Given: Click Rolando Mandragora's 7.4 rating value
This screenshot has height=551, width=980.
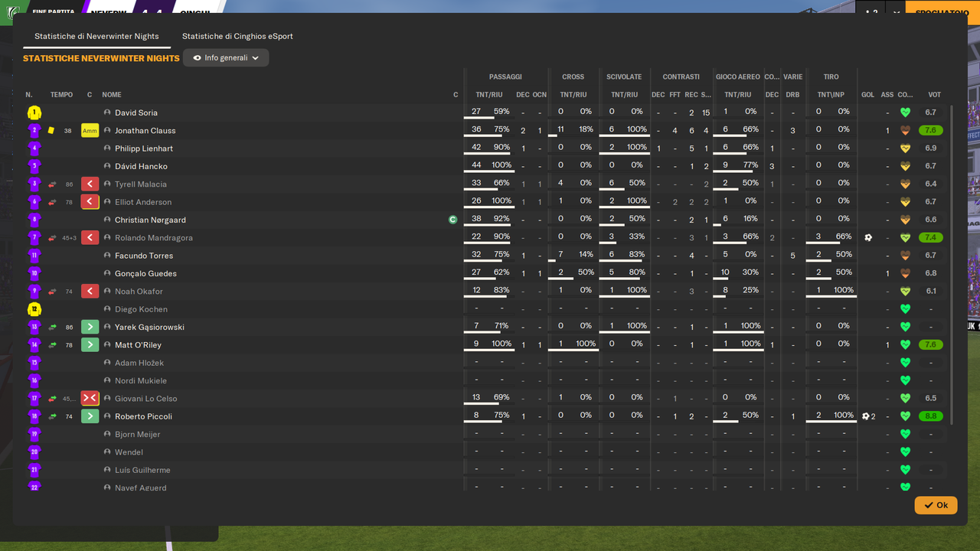Looking at the screenshot, I should pyautogui.click(x=931, y=238).
